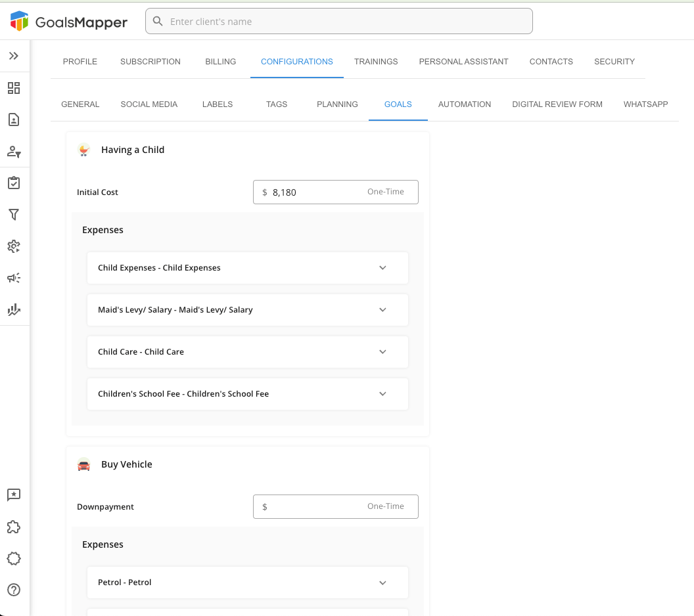Open the help question mark icon
Viewport: 694px width, 616px height.
pyautogui.click(x=14, y=590)
